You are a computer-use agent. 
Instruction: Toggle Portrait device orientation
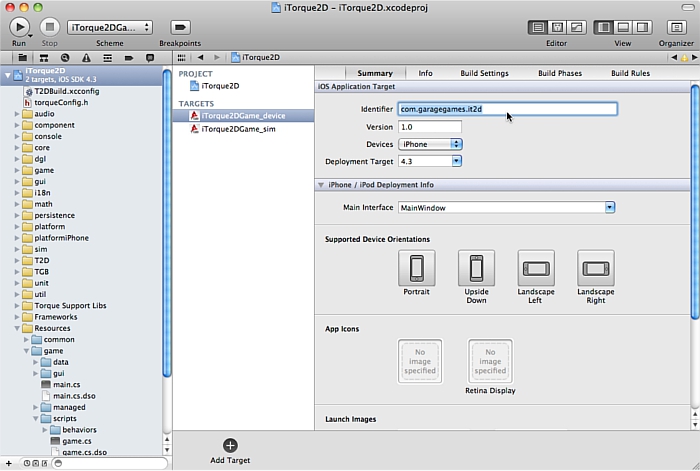(x=416, y=269)
